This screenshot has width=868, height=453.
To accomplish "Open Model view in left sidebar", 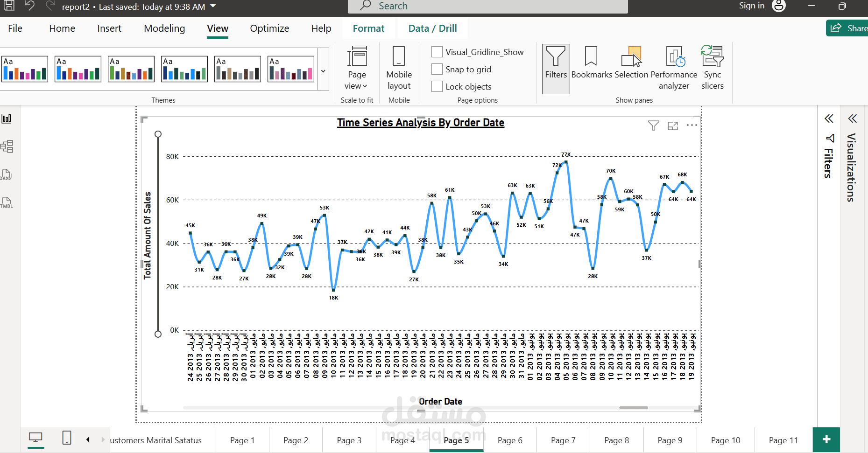I will (x=7, y=146).
